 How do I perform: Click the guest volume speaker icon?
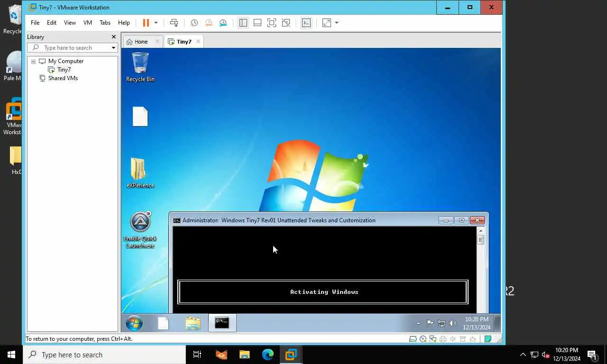[x=453, y=324]
